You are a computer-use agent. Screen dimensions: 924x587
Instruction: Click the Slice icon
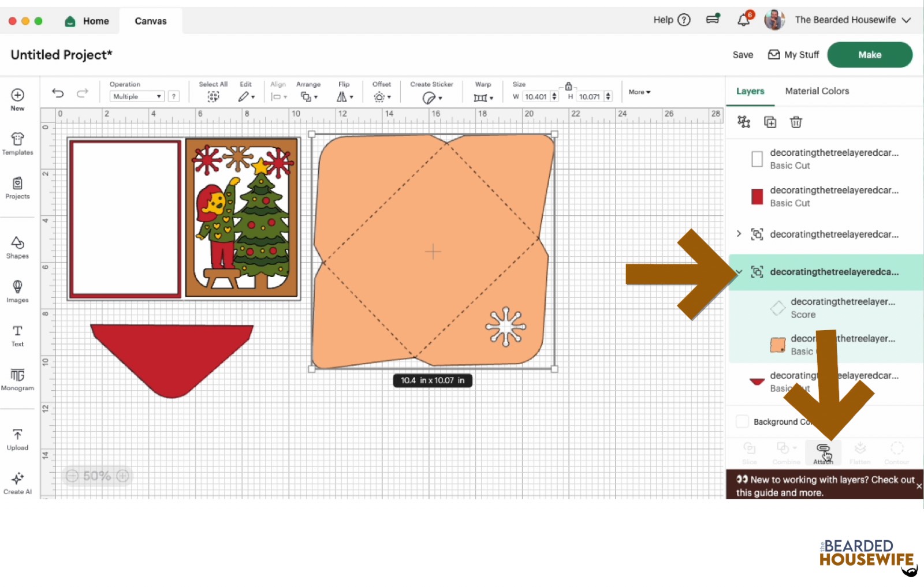click(749, 452)
